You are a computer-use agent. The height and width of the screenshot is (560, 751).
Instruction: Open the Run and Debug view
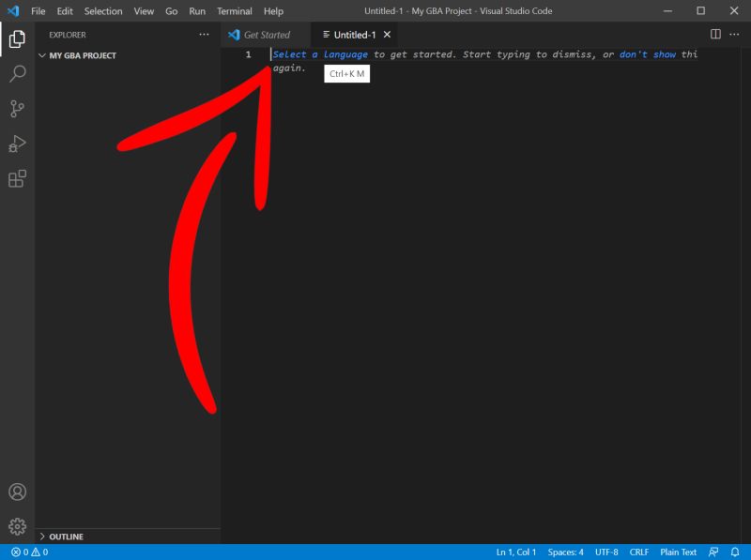coord(15,144)
